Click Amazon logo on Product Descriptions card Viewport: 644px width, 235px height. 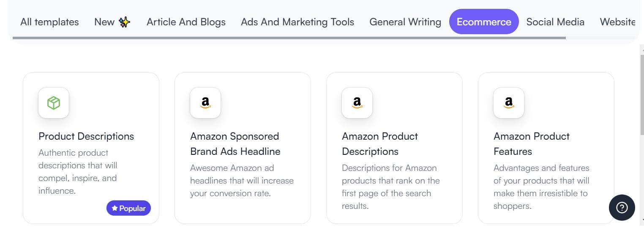click(357, 103)
